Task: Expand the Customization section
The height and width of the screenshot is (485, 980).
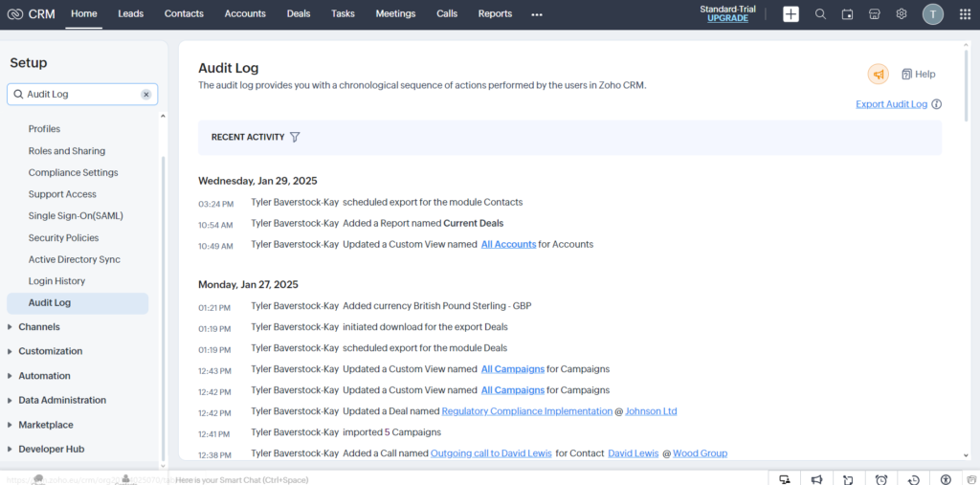Action: pos(10,351)
